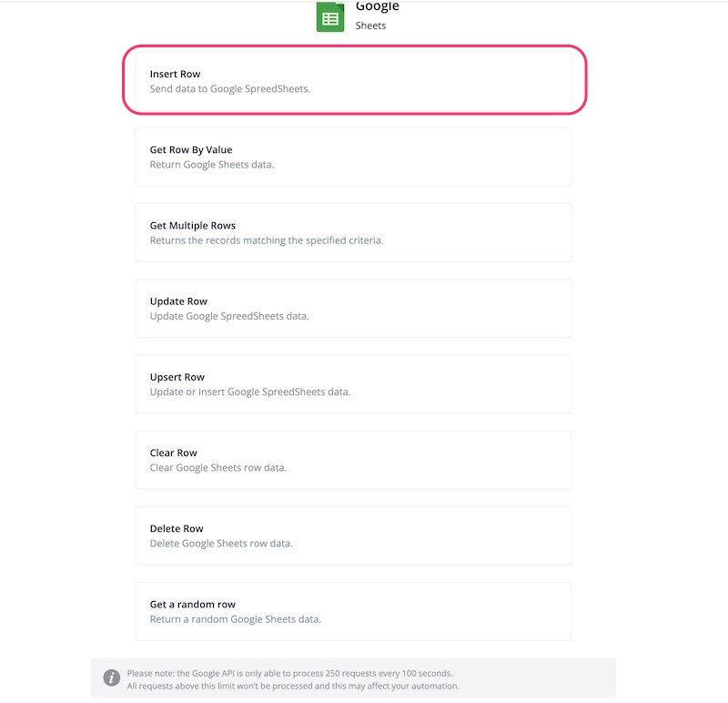
Task: Click "Update Google SpreedSheets data." description text
Action: tap(229, 316)
